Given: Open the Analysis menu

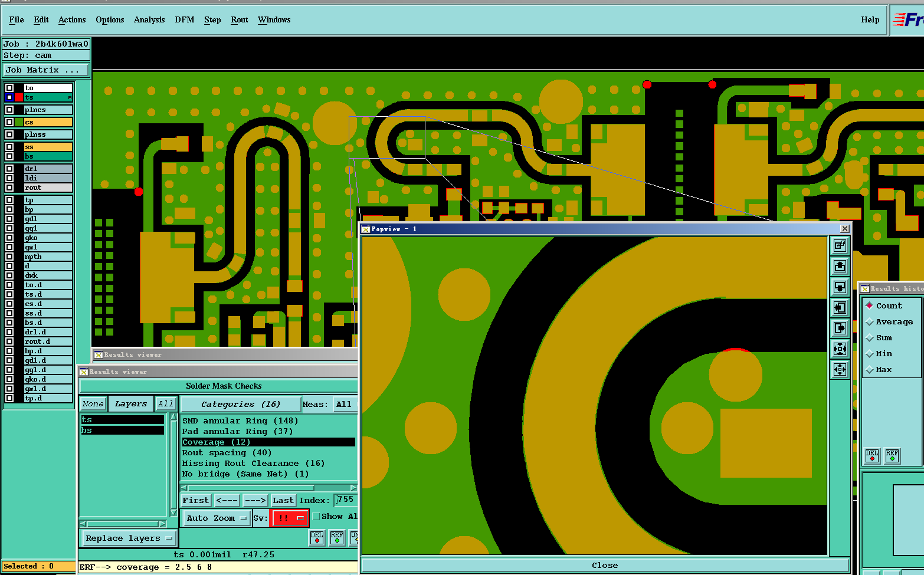Looking at the screenshot, I should [149, 19].
